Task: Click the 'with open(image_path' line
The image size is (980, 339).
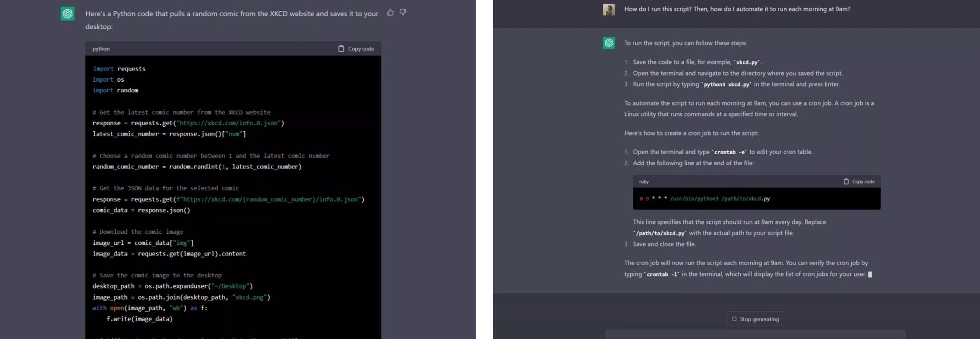Action: [x=150, y=308]
